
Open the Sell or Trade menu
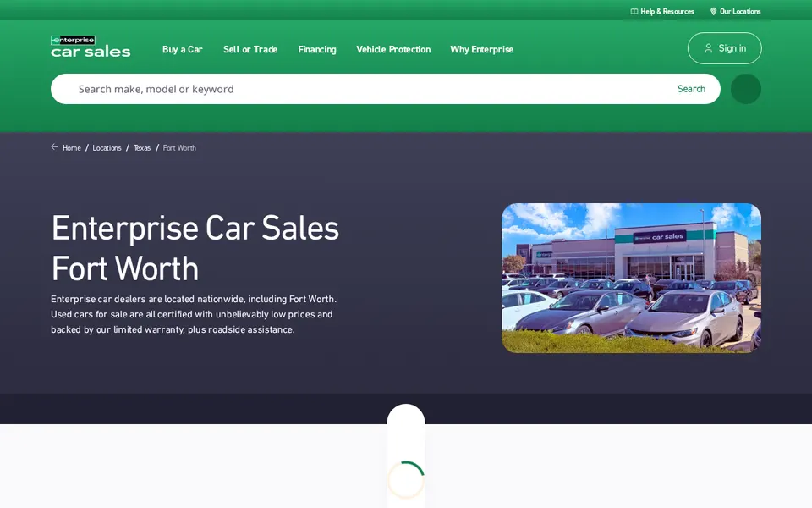[x=250, y=50]
